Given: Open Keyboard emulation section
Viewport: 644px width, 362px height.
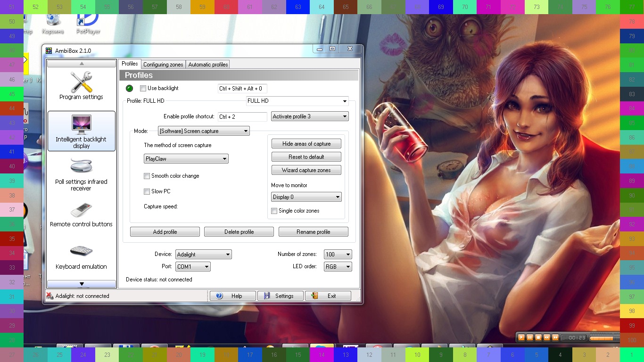Looking at the screenshot, I should click(81, 257).
